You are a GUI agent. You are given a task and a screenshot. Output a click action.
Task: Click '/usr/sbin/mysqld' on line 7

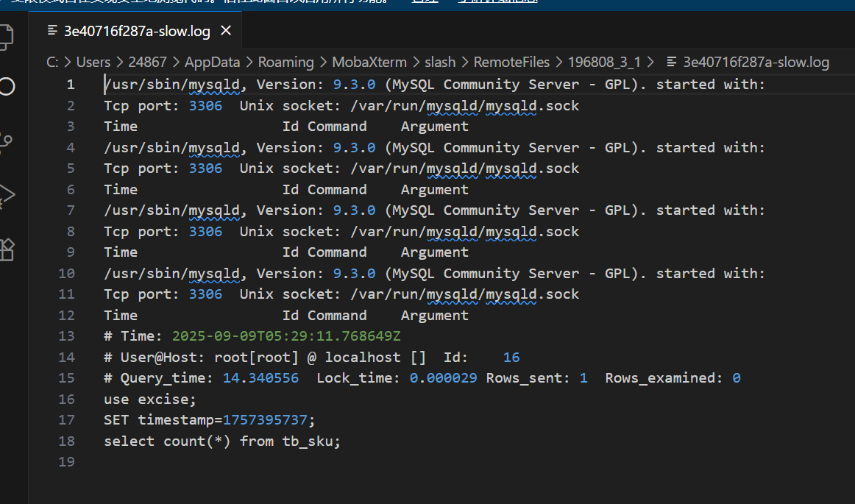[x=171, y=210]
